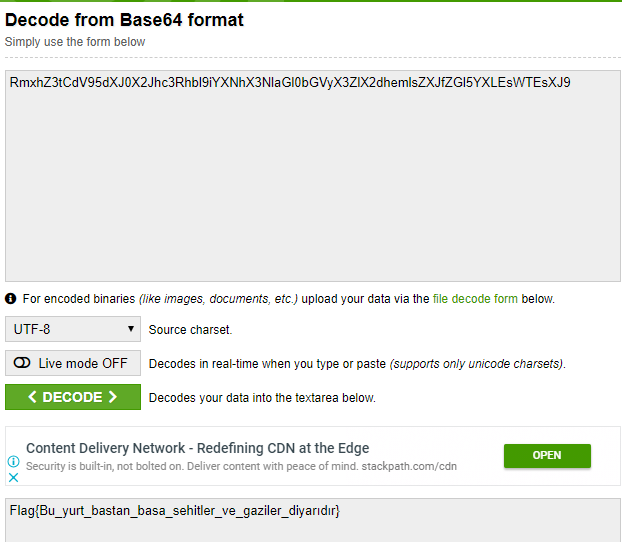This screenshot has height=542, width=622.
Task: Click the dropdown arrow of the charset selector
Action: (x=131, y=329)
